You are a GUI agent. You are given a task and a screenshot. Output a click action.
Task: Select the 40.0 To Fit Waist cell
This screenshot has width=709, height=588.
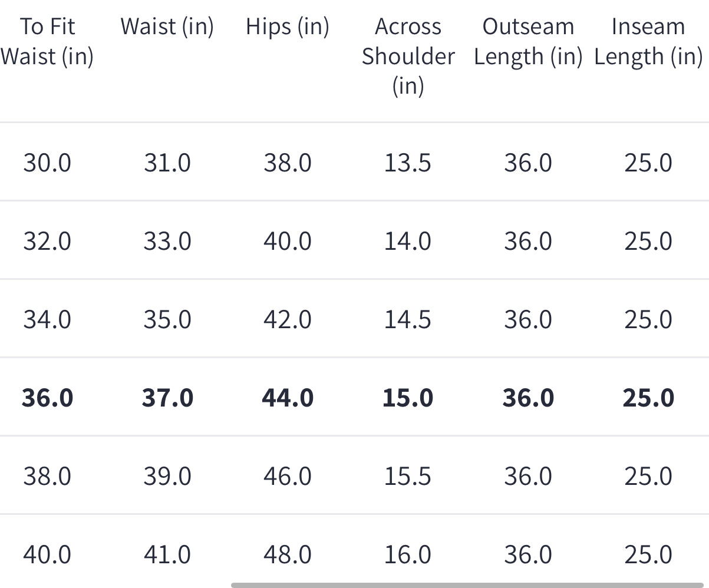47,554
